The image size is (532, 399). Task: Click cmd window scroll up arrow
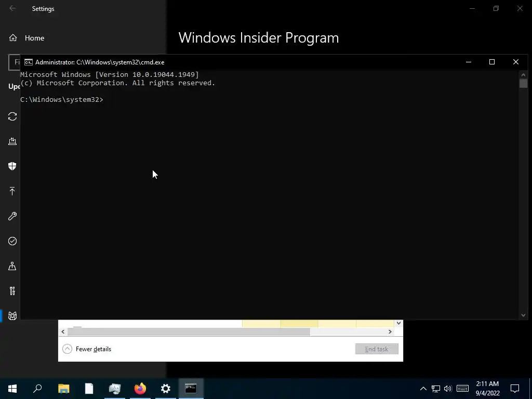[x=523, y=75]
